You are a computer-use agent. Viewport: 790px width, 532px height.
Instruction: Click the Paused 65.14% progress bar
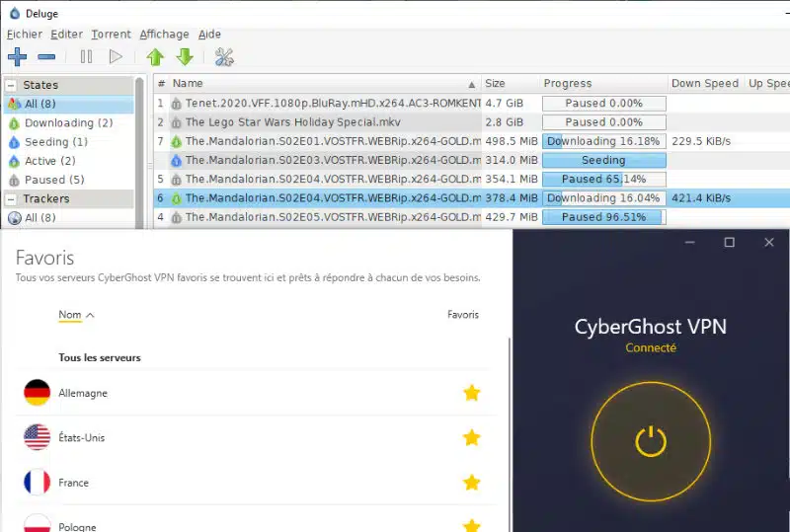click(x=604, y=180)
